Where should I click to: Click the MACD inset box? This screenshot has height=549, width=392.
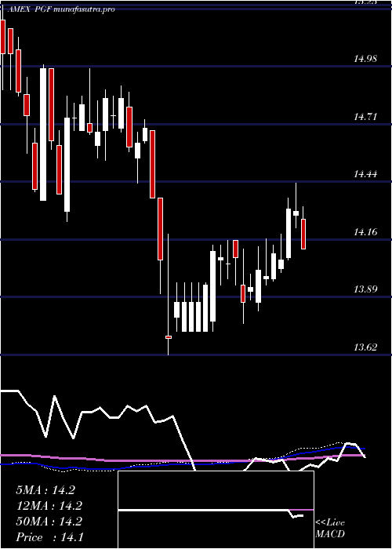[216, 510]
